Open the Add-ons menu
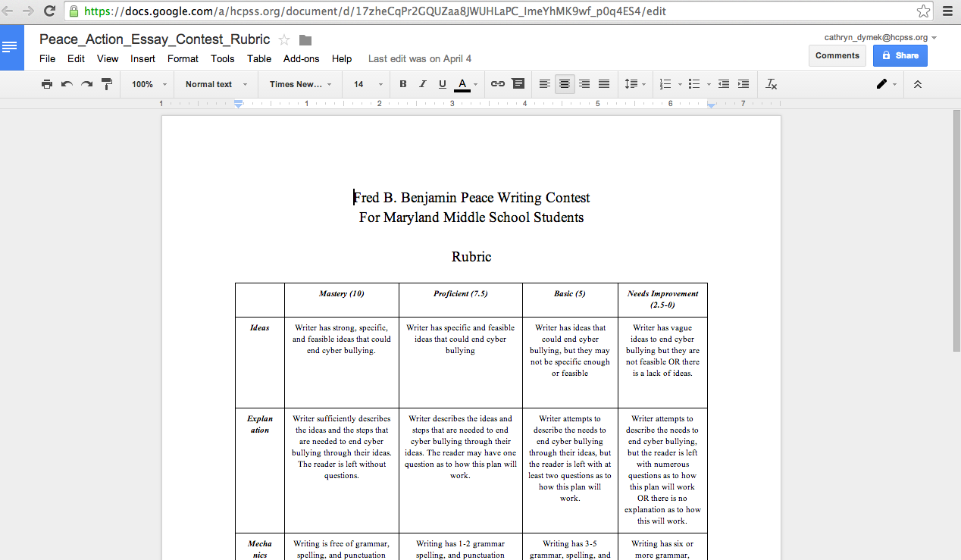The image size is (961, 560). coord(302,58)
